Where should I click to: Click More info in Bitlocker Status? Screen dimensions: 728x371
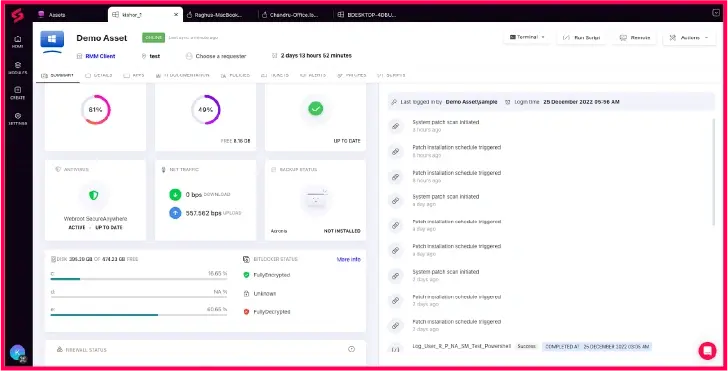click(x=349, y=260)
